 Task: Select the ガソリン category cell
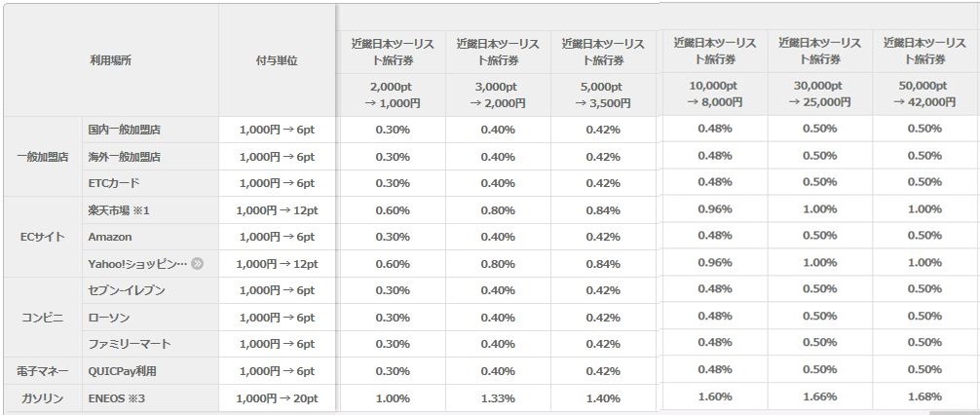click(43, 398)
